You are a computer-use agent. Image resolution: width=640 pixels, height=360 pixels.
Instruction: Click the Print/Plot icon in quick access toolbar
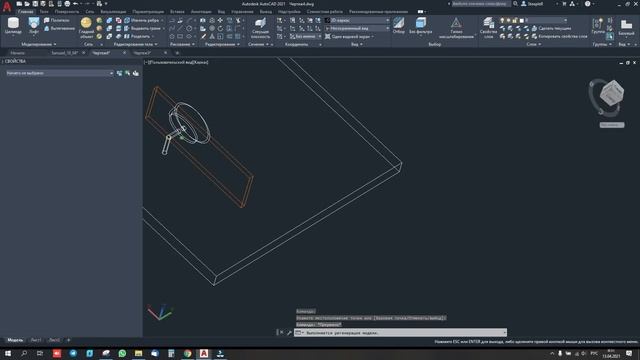[x=67, y=4]
